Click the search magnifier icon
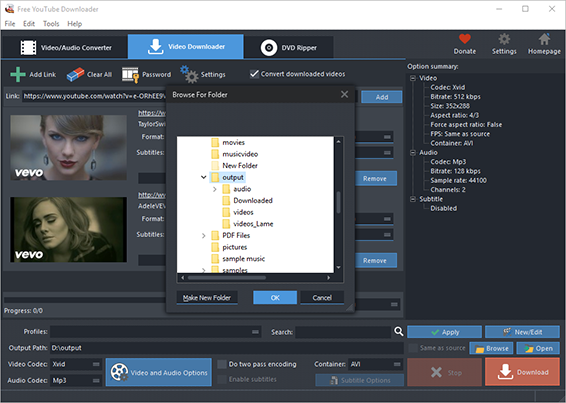 click(399, 331)
